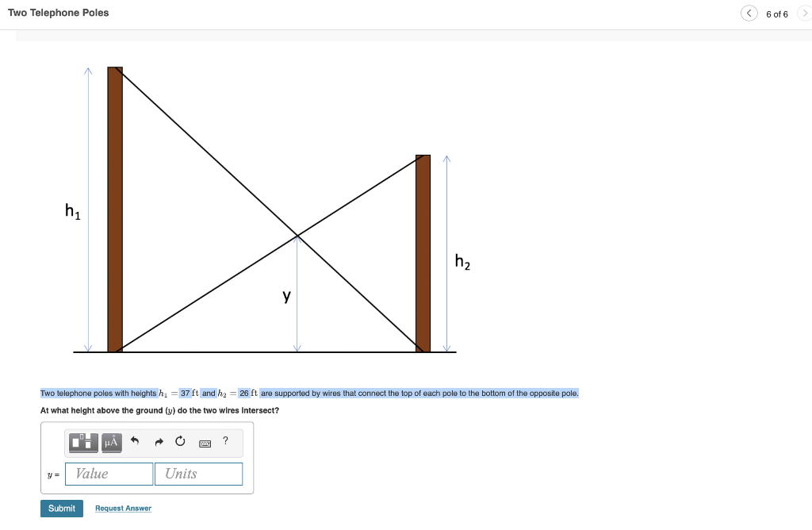Undo the last entry
Image resolution: width=812 pixels, height=530 pixels.
pos(135,441)
